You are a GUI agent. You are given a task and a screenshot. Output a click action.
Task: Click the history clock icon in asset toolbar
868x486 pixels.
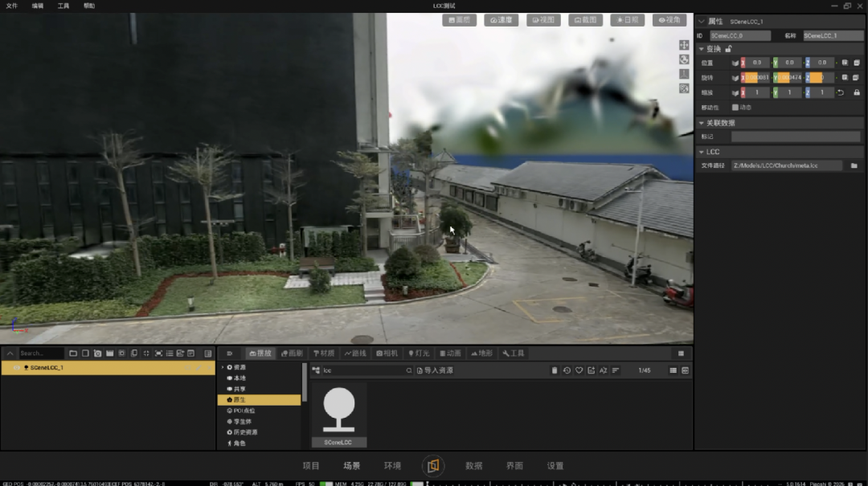click(567, 370)
